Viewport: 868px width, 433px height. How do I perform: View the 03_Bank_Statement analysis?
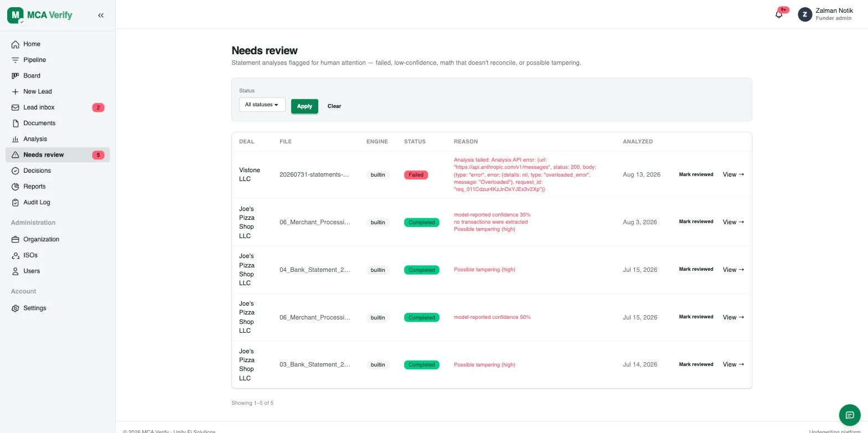tap(733, 364)
